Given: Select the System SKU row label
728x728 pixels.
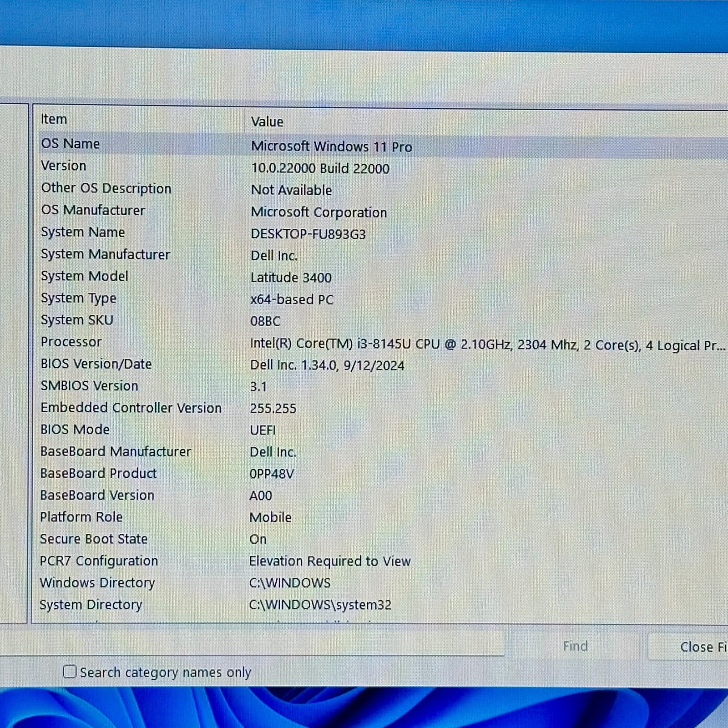Looking at the screenshot, I should 77,320.
